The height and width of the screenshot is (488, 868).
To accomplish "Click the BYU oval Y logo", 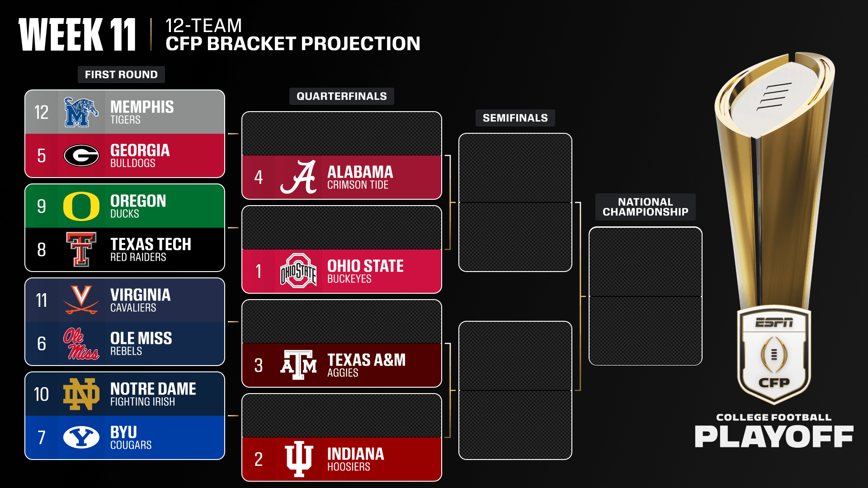I will (81, 437).
